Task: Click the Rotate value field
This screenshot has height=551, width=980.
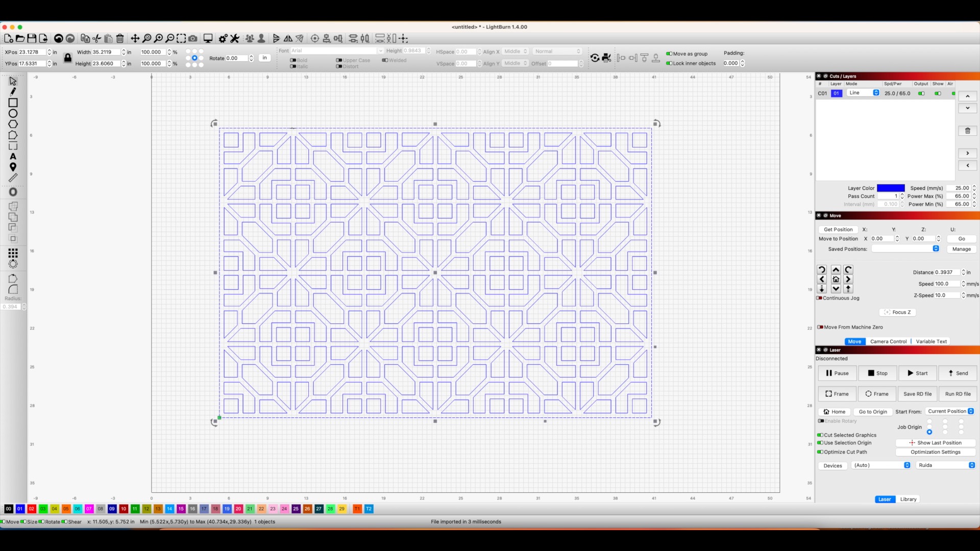Action: pos(237,58)
